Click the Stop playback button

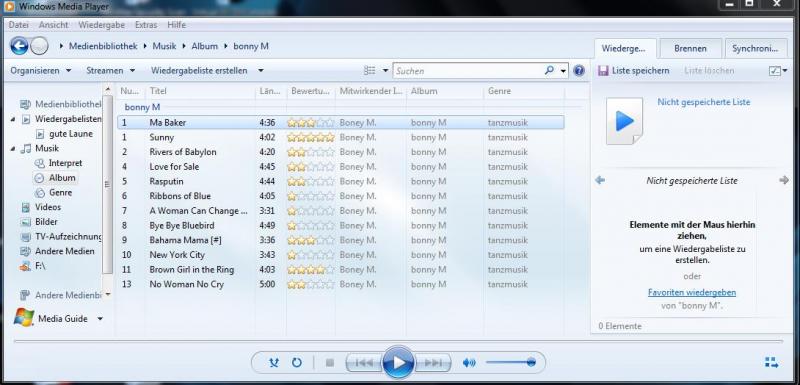click(x=330, y=363)
